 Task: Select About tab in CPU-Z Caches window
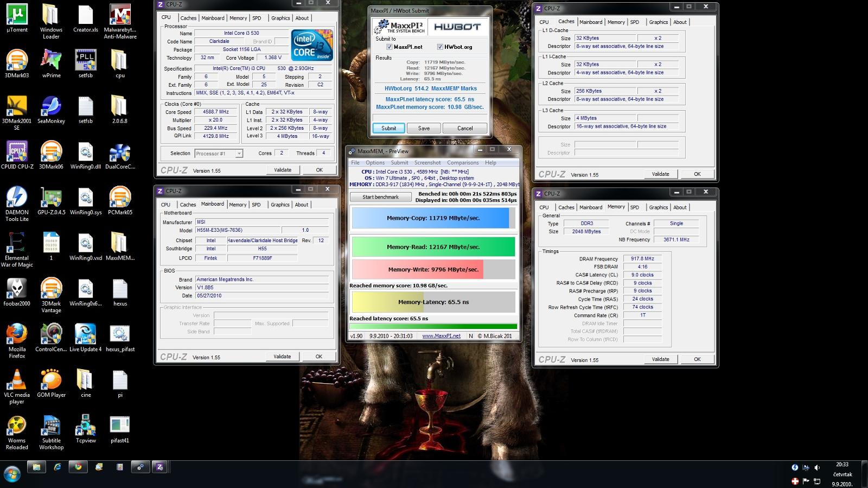tap(680, 22)
